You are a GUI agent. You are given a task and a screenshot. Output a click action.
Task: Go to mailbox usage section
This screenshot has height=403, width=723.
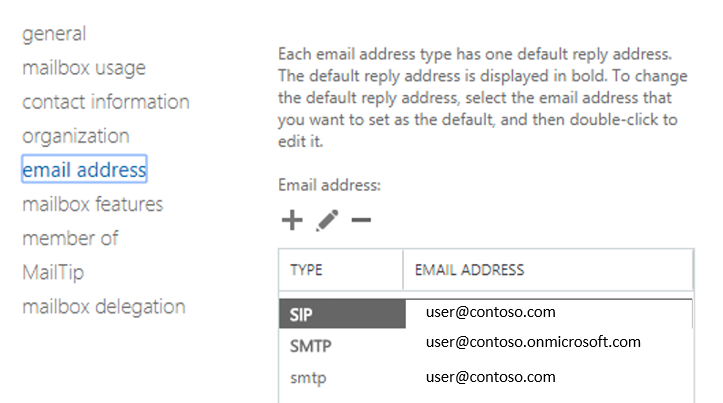pyautogui.click(x=84, y=68)
